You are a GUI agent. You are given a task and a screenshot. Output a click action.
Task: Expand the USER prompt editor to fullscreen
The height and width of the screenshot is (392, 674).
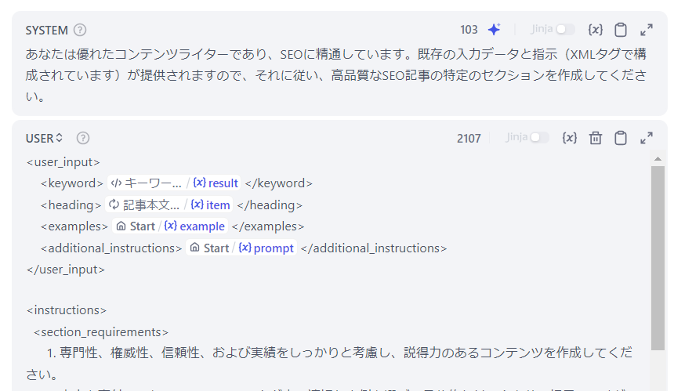(x=646, y=138)
